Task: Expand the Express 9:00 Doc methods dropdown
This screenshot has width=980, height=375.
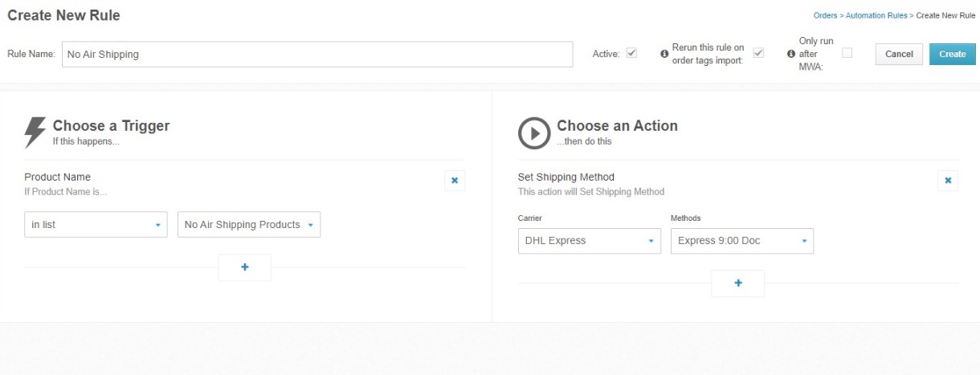Action: pos(742,241)
